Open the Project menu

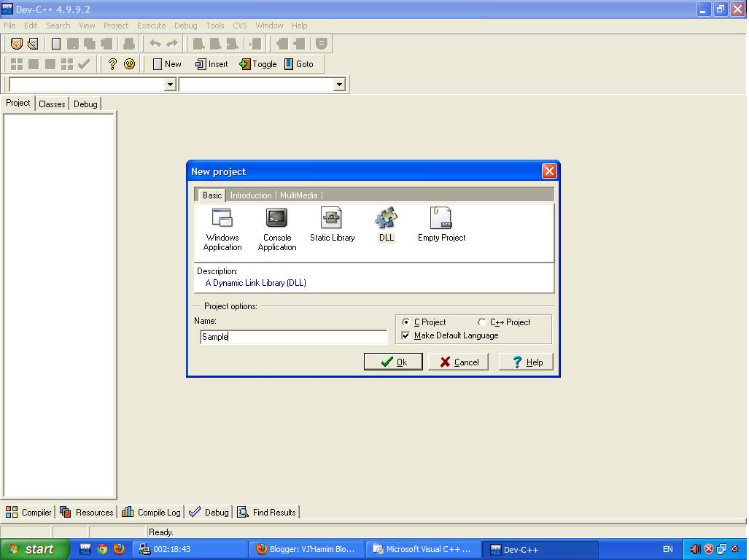point(116,26)
